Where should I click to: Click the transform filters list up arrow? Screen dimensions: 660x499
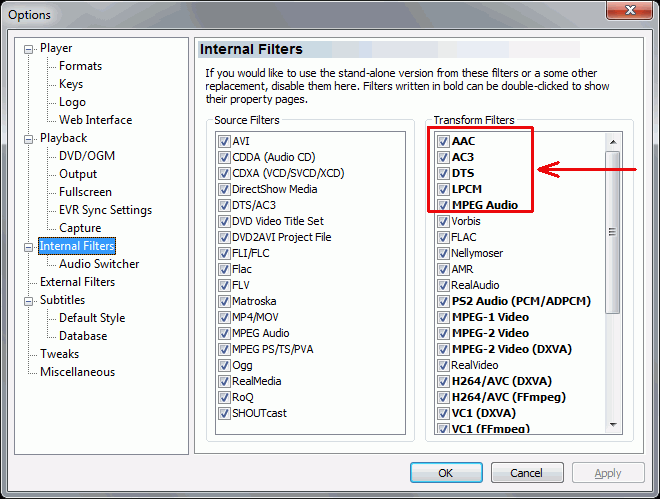(613, 142)
